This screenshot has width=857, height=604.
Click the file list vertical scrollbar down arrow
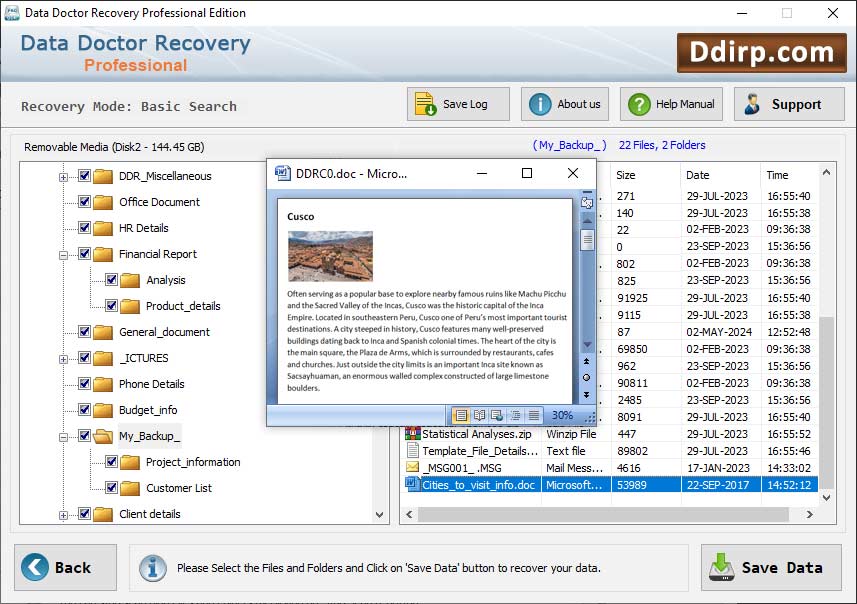[x=826, y=498]
